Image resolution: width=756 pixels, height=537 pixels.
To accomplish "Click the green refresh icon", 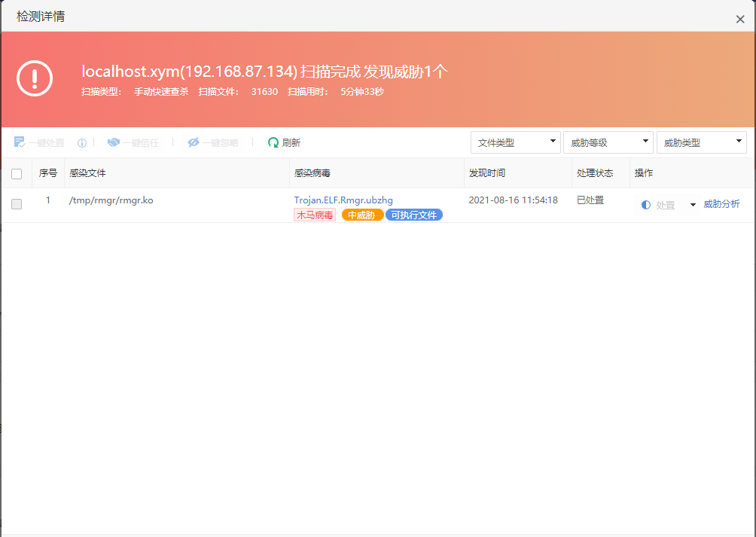I will pyautogui.click(x=273, y=142).
